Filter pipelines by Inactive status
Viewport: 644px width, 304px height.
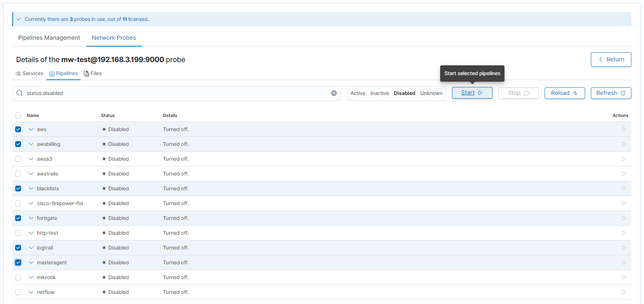[379, 93]
